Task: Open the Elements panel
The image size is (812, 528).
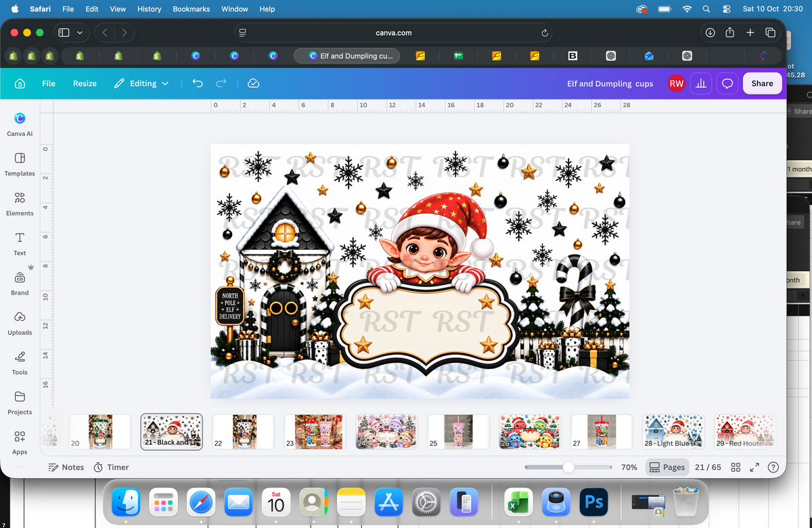Action: pos(20,204)
